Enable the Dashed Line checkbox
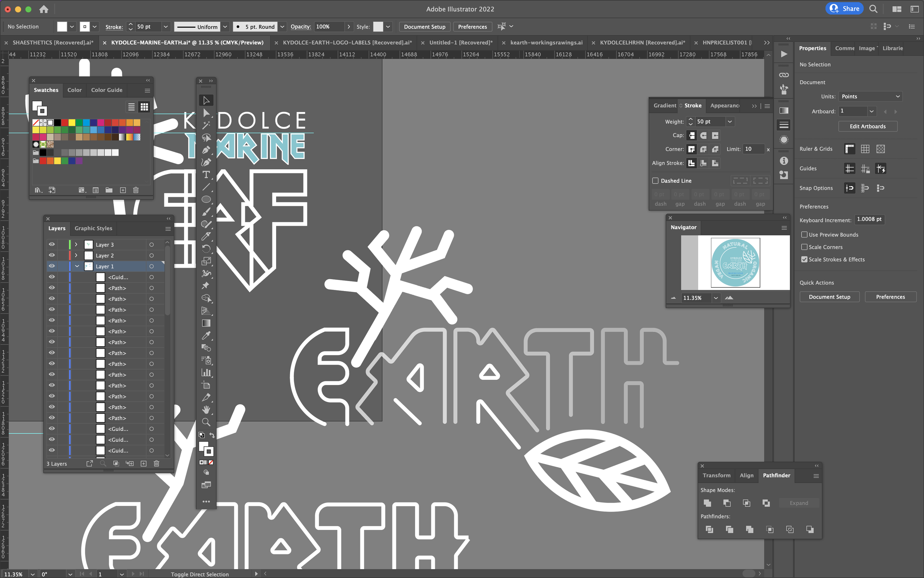 [x=655, y=180]
